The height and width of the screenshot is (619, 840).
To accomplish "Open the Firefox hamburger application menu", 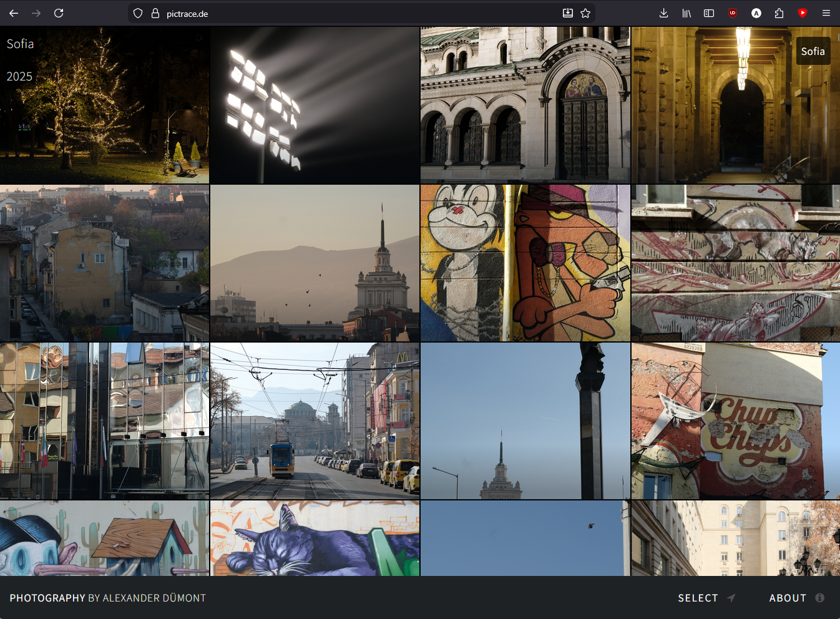I will [x=826, y=13].
